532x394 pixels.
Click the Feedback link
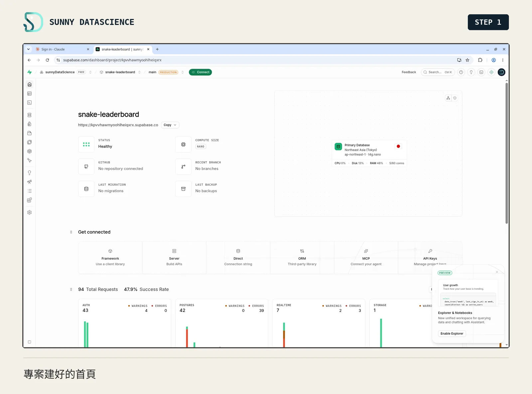409,72
